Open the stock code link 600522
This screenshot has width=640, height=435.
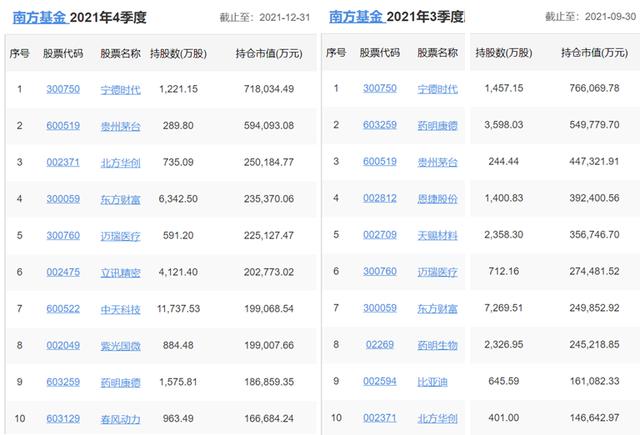click(63, 309)
